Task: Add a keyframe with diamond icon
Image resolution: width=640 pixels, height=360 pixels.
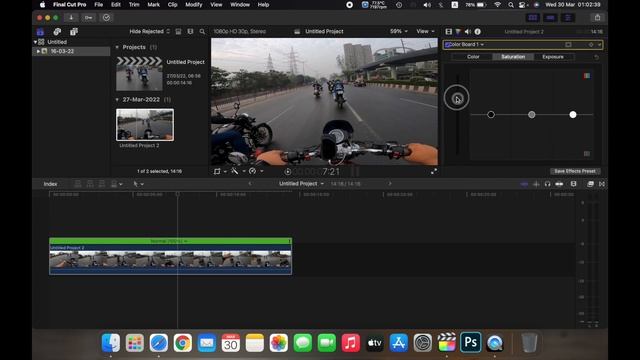Action: click(x=591, y=44)
